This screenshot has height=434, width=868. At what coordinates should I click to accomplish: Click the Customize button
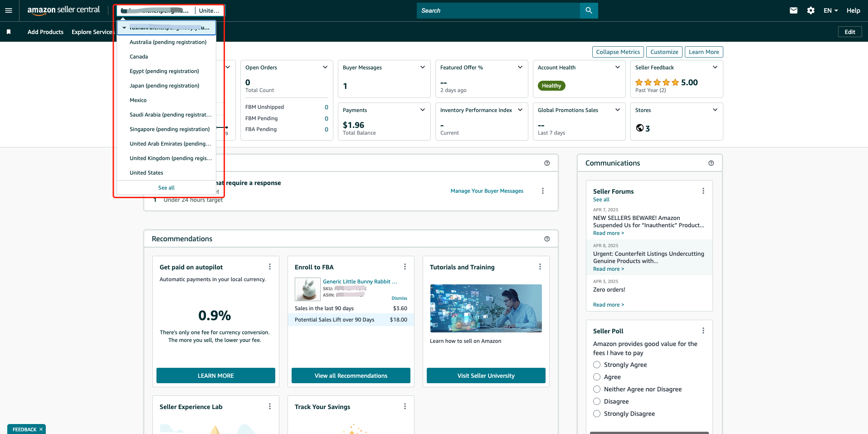[664, 52]
